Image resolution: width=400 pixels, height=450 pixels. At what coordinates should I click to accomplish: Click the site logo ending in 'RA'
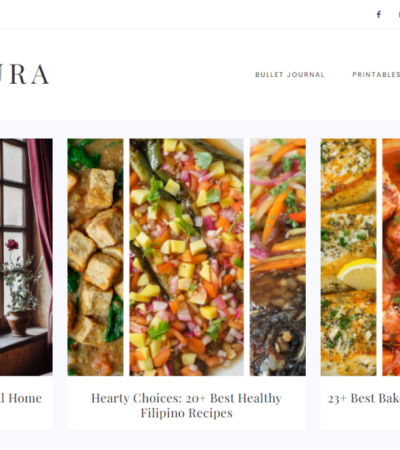pyautogui.click(x=24, y=74)
